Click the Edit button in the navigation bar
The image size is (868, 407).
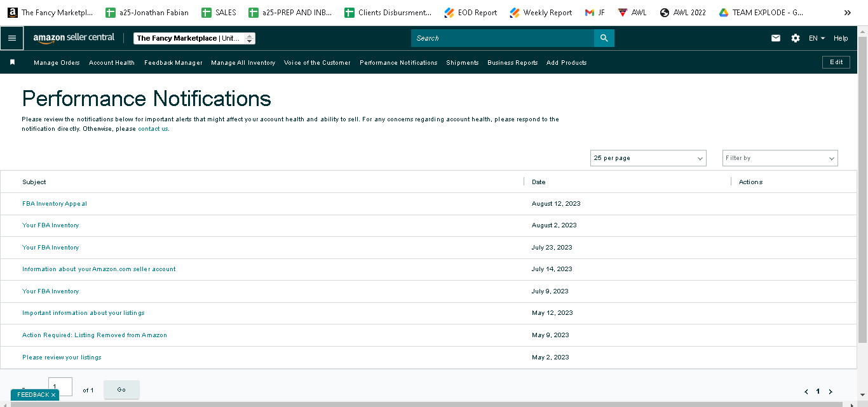pos(836,62)
